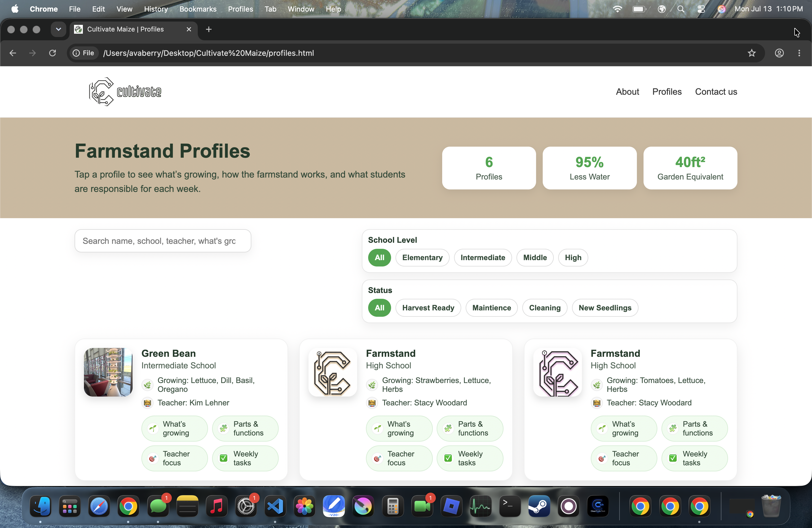Image resolution: width=812 pixels, height=528 pixels.
Task: Click the 6 Profiles stat card
Action: [x=489, y=168]
